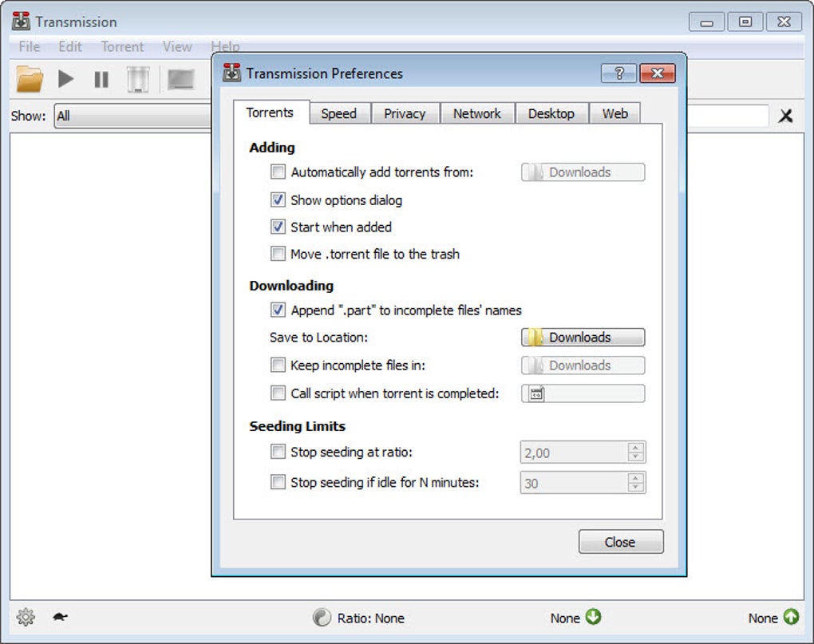Switch to the Web tab
The image size is (814, 644).
point(615,113)
